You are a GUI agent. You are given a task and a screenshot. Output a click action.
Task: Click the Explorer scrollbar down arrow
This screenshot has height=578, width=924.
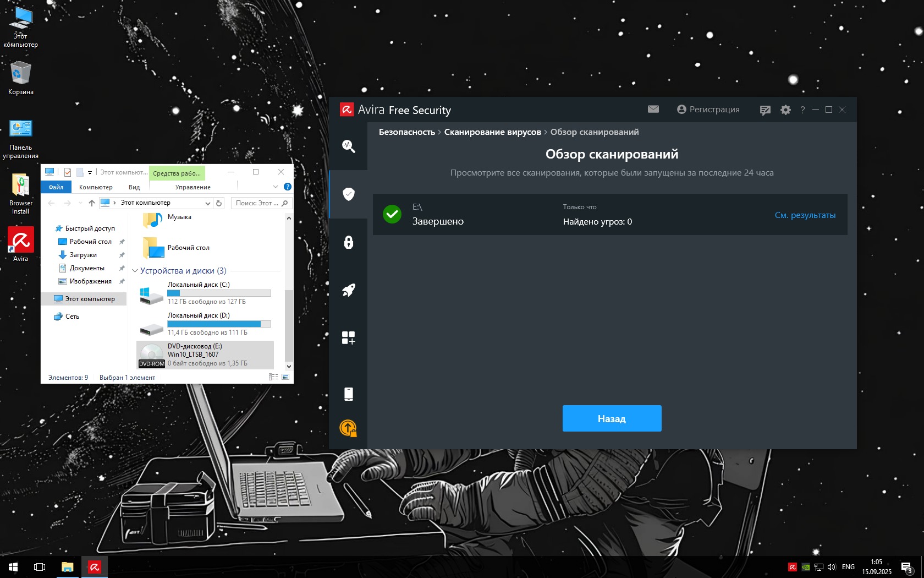pos(289,366)
